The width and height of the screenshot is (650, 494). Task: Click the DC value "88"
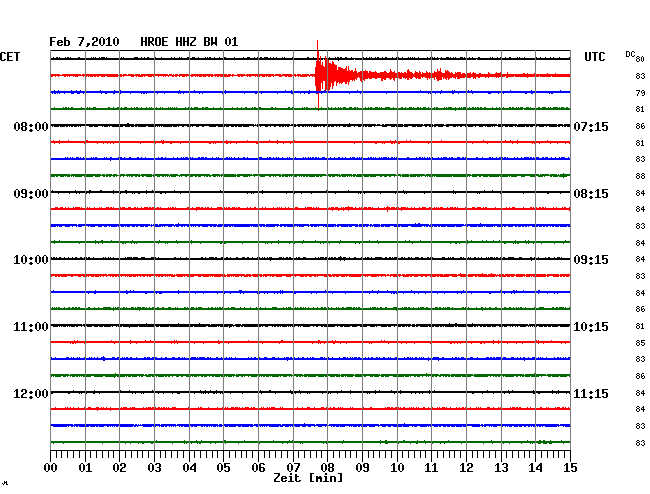640,176
